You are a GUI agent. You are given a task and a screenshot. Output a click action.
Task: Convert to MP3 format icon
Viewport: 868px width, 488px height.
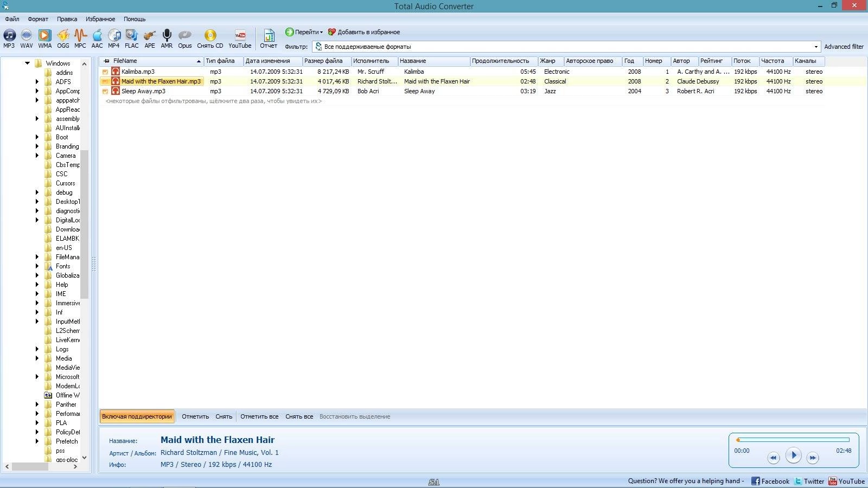tap(9, 38)
